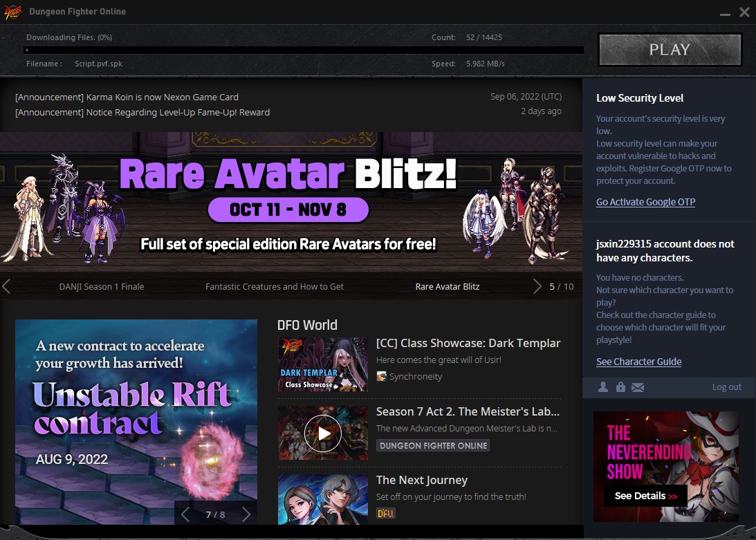Viewport: 756px width, 540px height.
Task: Open Season 7 Act 2 Meister's Lab article
Action: 468,412
